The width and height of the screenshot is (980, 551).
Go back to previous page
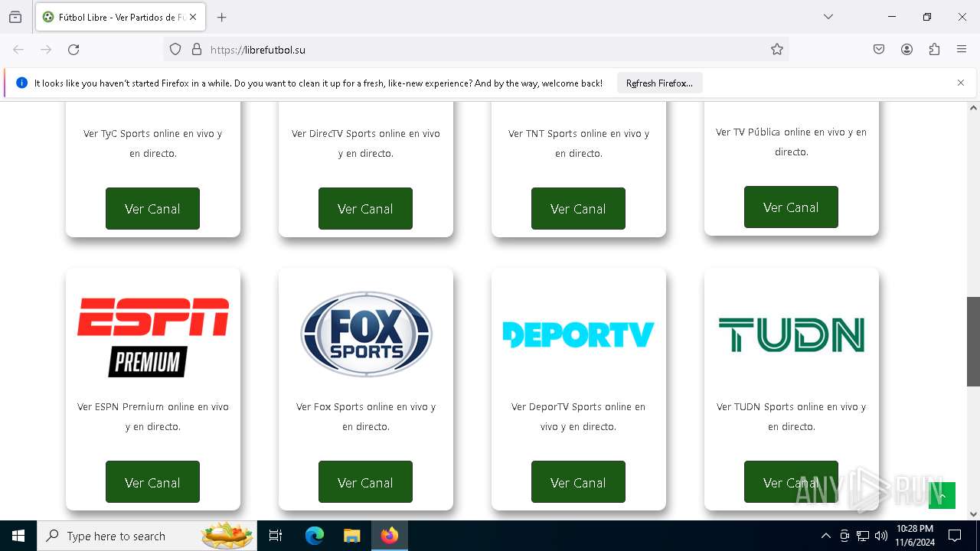[x=18, y=50]
